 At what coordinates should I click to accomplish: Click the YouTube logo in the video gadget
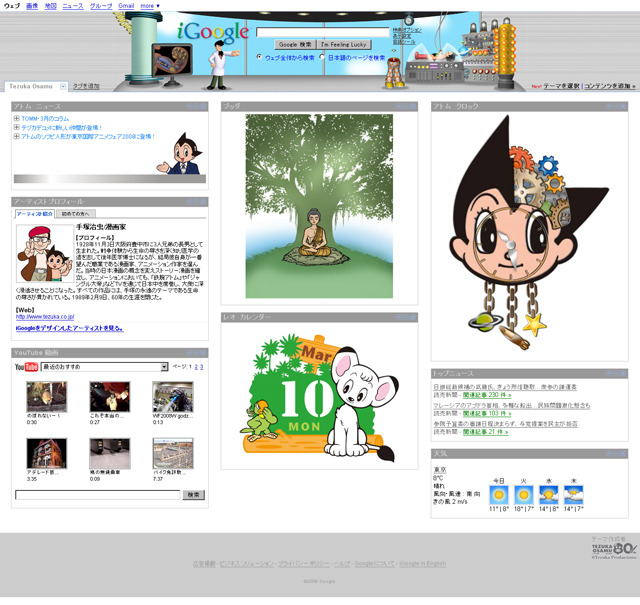tap(27, 367)
